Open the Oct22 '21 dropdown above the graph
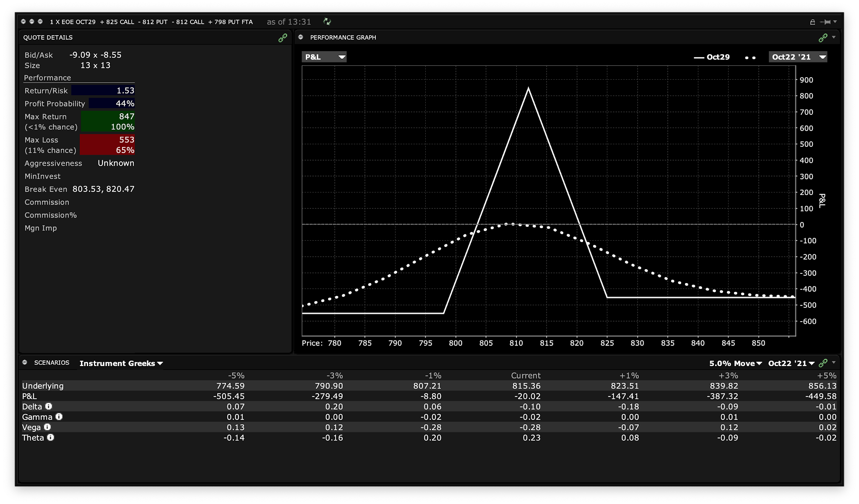 pos(798,57)
